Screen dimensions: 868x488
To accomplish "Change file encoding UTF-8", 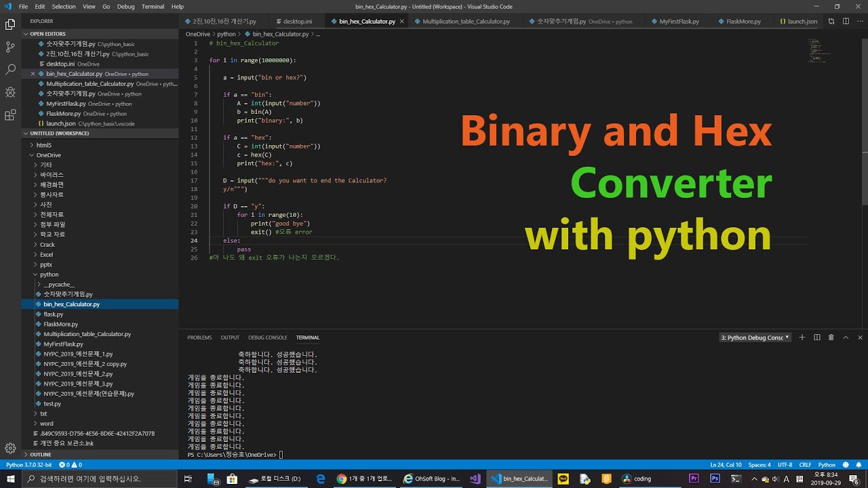I will [785, 465].
